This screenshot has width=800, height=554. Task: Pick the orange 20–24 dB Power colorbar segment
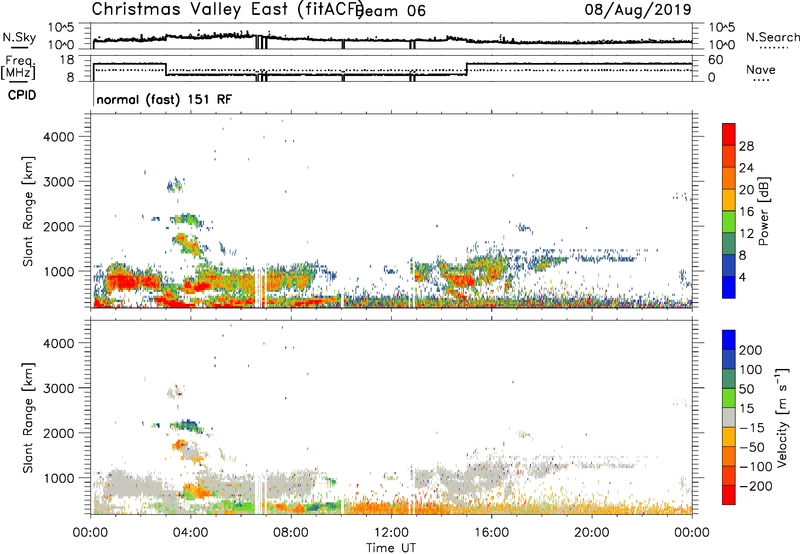tap(729, 178)
